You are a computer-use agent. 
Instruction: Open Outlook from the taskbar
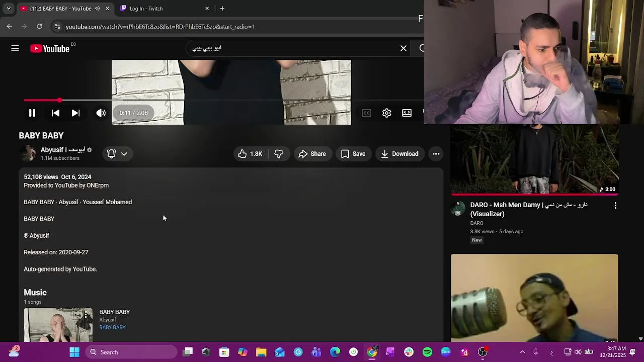[x=280, y=352]
